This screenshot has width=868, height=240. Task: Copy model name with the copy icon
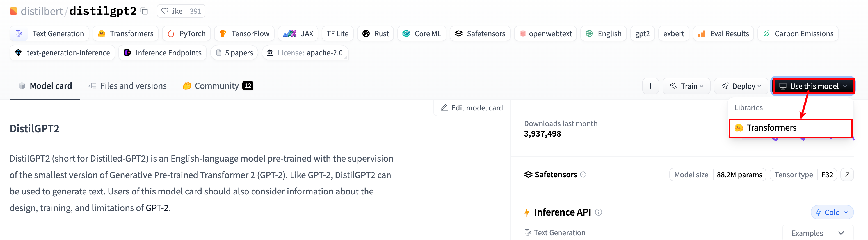pos(144,11)
